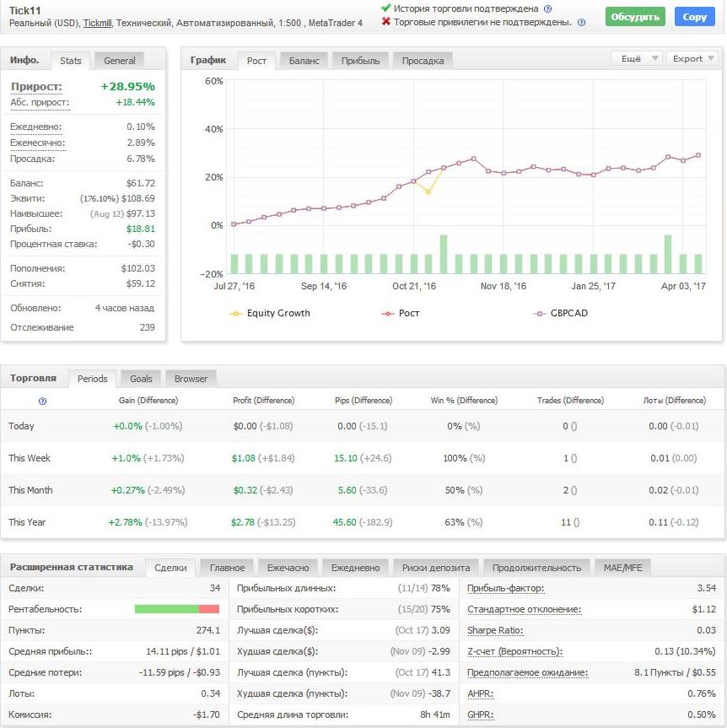Click the Предполагаемое ожидание label
The height and width of the screenshot is (728, 727).
pyautogui.click(x=527, y=672)
